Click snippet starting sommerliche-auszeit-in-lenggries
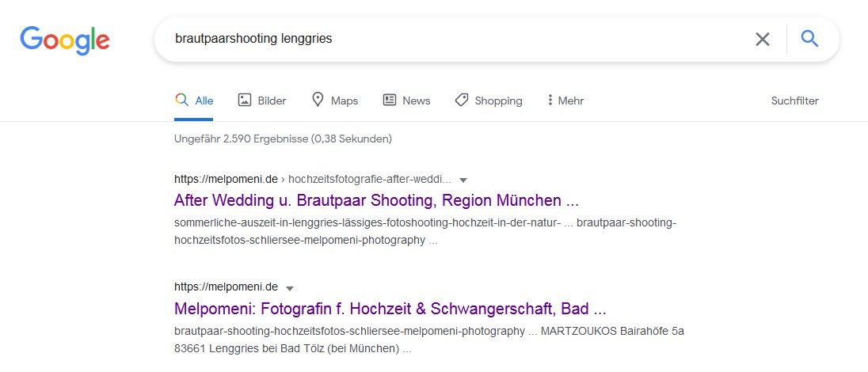 [425, 232]
